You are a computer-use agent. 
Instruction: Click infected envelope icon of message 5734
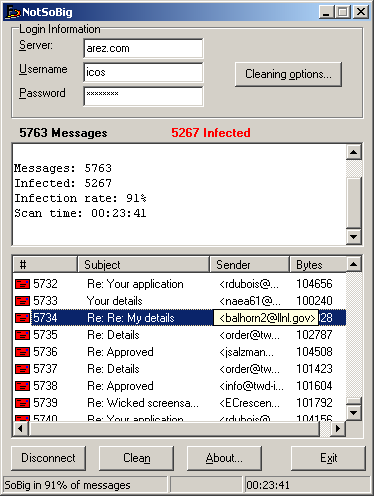[x=22, y=318]
